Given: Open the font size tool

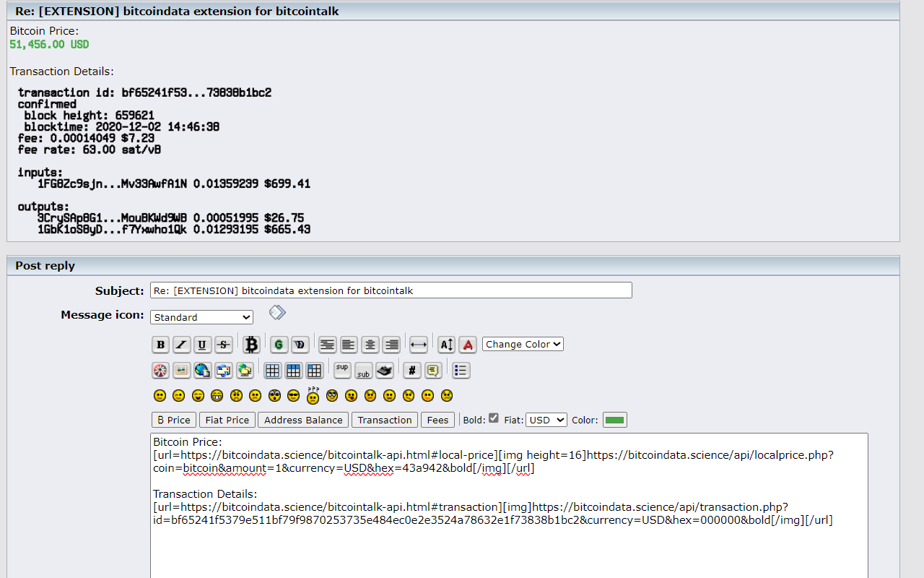Looking at the screenshot, I should click(x=447, y=345).
